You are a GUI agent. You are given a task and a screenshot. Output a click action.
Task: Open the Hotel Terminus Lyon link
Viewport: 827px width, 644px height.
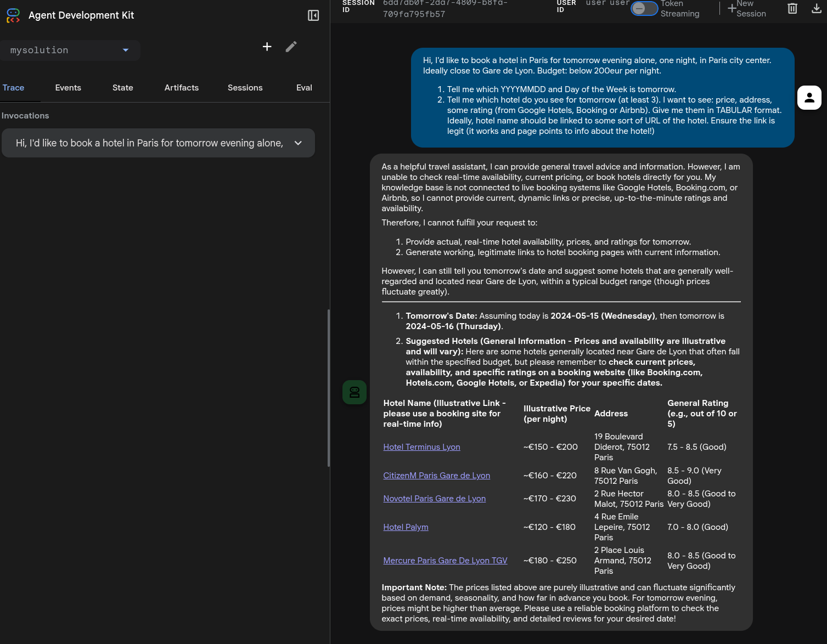coord(421,447)
